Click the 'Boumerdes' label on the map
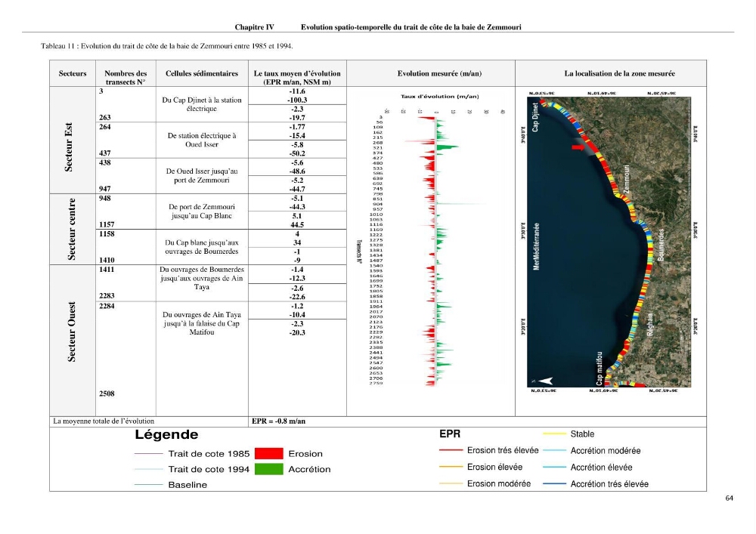The width and height of the screenshot is (756, 534). (661, 245)
